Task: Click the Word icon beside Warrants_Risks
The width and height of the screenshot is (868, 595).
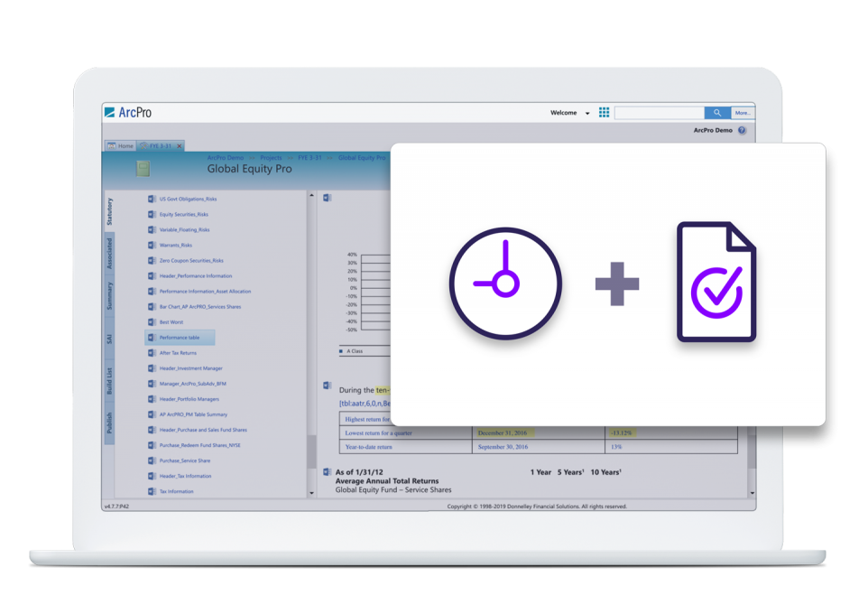Action: (x=152, y=245)
